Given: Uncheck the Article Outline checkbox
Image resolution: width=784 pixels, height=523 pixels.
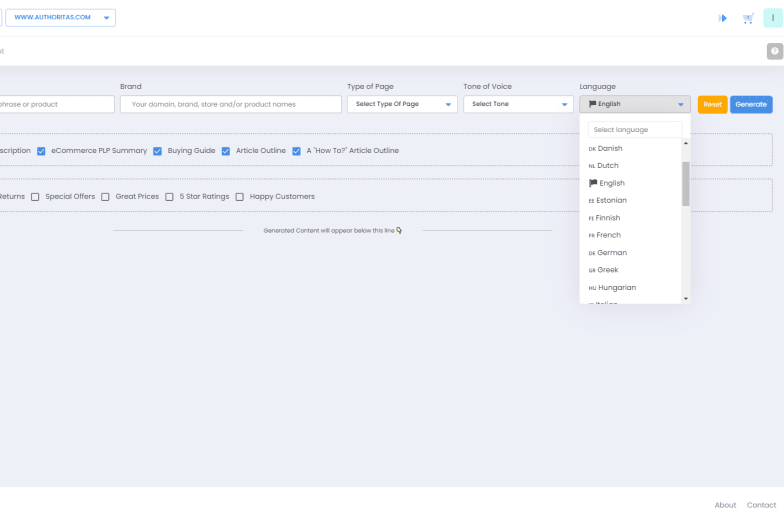Looking at the screenshot, I should [226, 151].
